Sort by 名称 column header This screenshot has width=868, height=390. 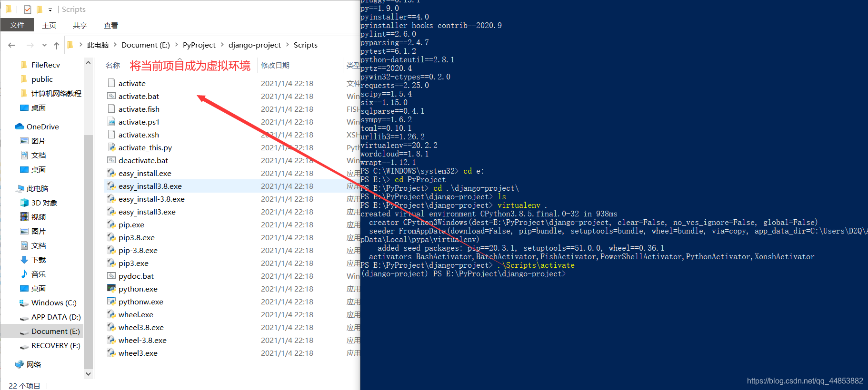pos(113,65)
